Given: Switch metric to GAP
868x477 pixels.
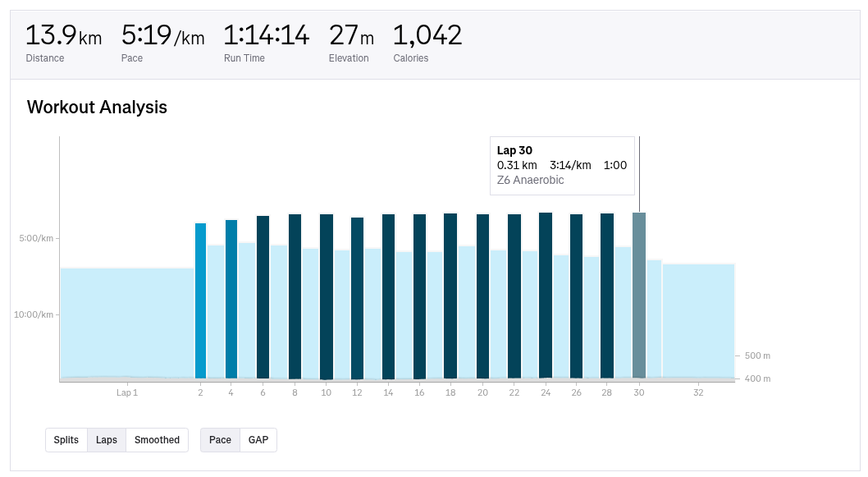Looking at the screenshot, I should [x=258, y=440].
